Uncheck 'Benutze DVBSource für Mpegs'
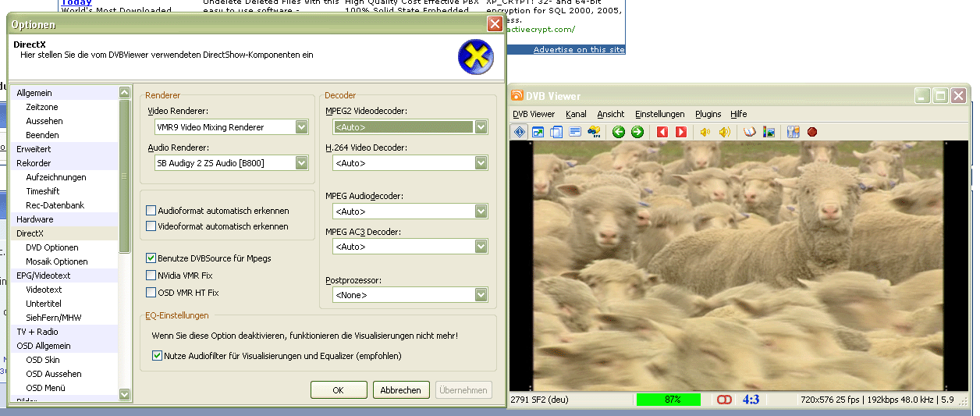 151,258
